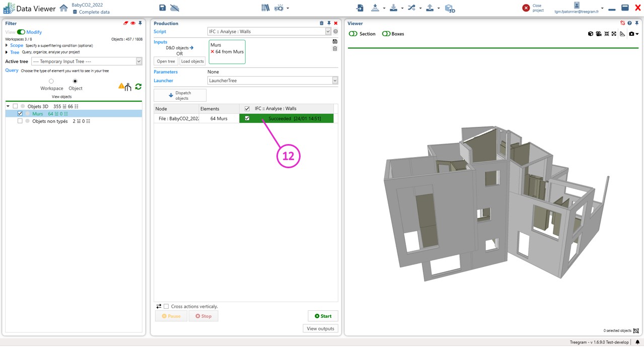Click the video camera icon in Viewer toolbar
Viewport: 644px width, 347px height.
598,34
